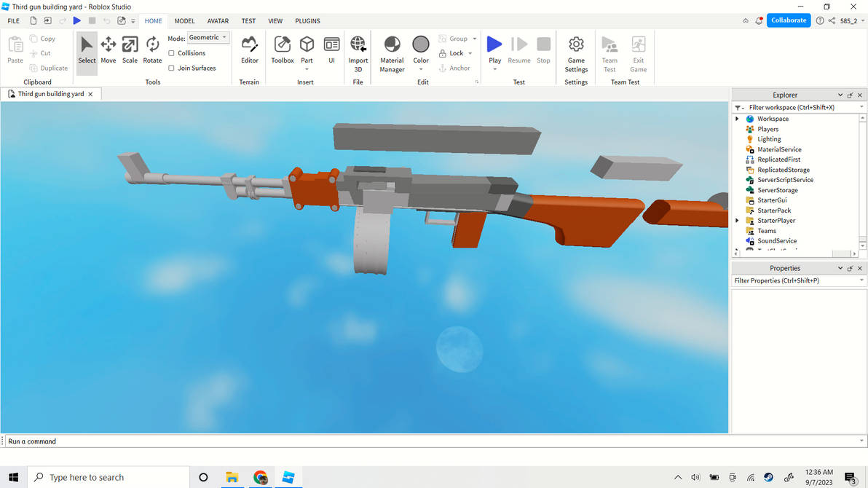Select Lighting in Explorer
The width and height of the screenshot is (868, 488).
(x=769, y=139)
